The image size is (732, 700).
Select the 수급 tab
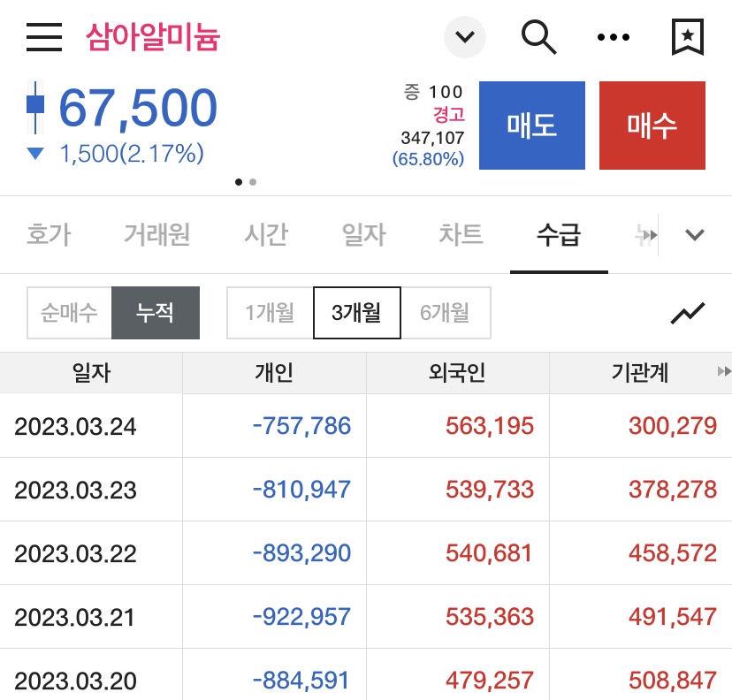point(559,235)
